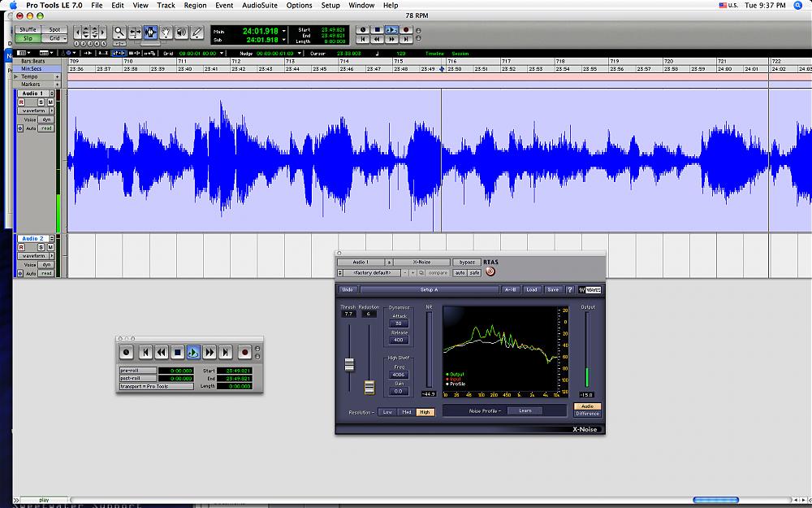812x508 pixels.
Task: Select the Scrubber speaker tool
Action: pos(181,33)
